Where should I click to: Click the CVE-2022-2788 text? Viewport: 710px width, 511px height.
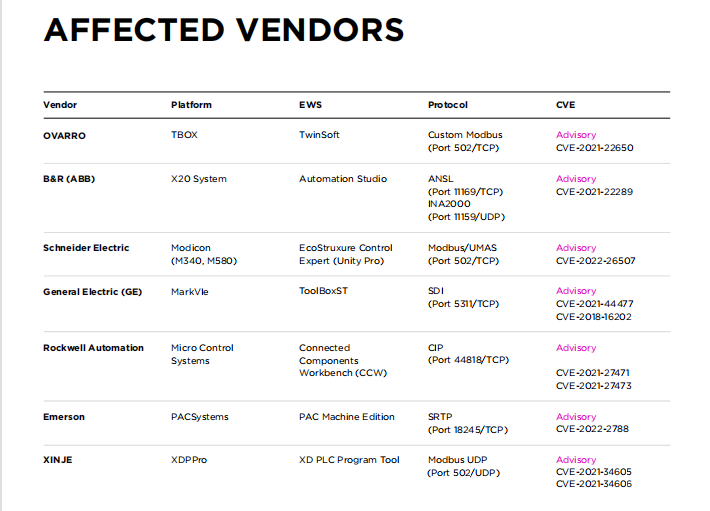pos(591,429)
